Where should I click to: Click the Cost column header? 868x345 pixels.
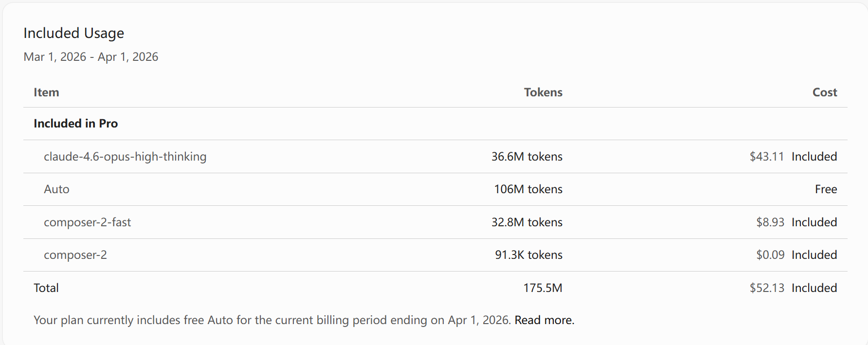tap(825, 92)
